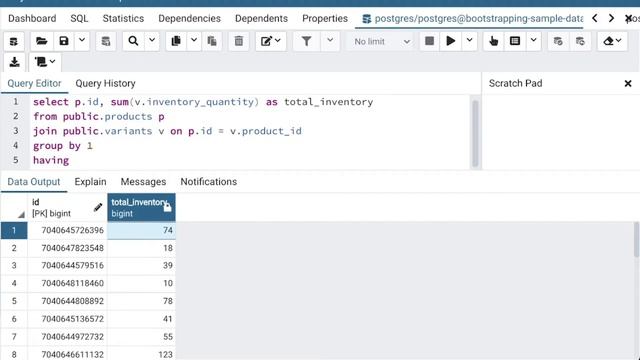Stop the query with the stop icon
This screenshot has height=360, width=640.
[429, 41]
